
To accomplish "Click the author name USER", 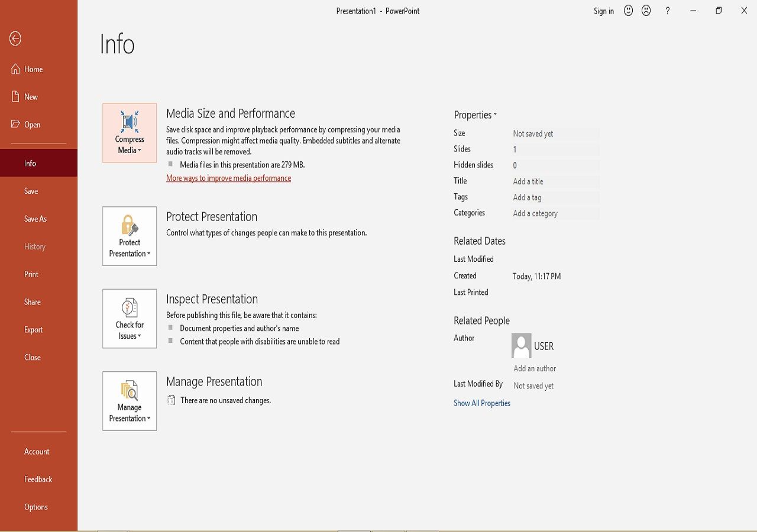I will click(x=544, y=346).
